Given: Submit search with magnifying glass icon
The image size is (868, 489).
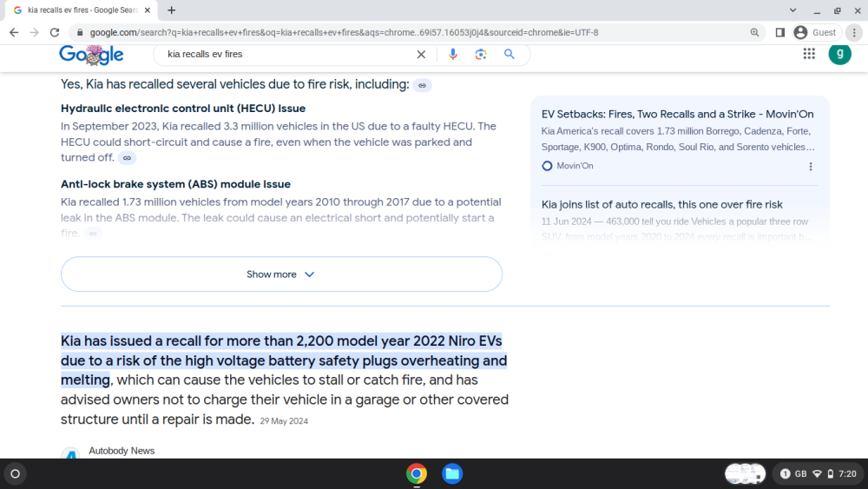Looking at the screenshot, I should coord(510,54).
